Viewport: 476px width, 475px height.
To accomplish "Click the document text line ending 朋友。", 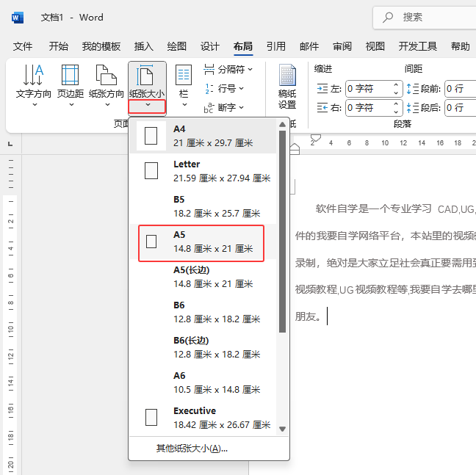I will 308,316.
